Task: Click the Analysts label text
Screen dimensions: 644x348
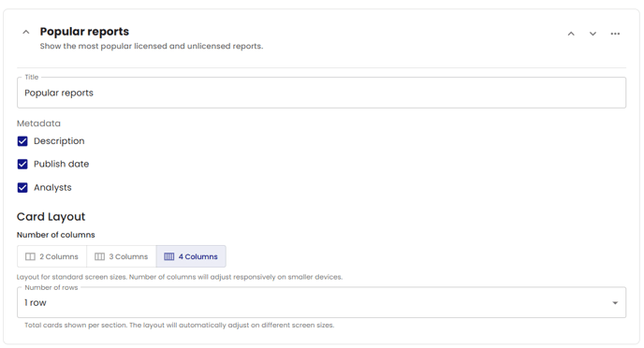Action: click(52, 187)
